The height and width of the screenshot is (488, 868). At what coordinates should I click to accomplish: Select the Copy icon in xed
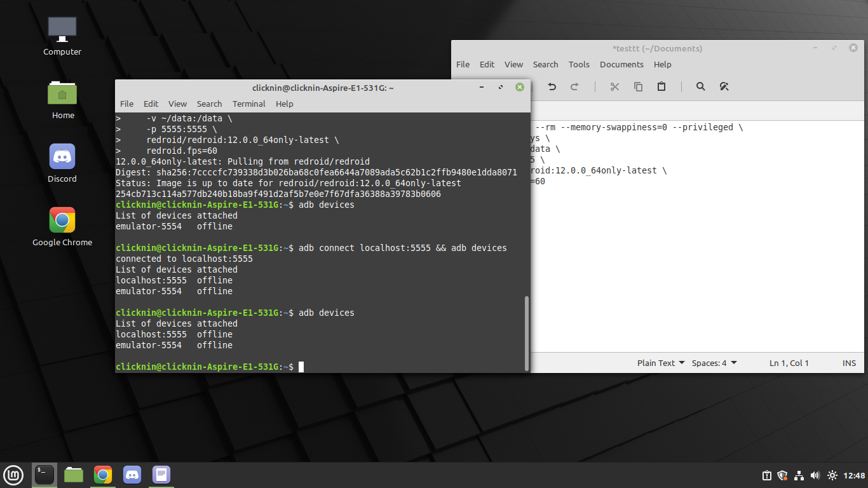[638, 86]
